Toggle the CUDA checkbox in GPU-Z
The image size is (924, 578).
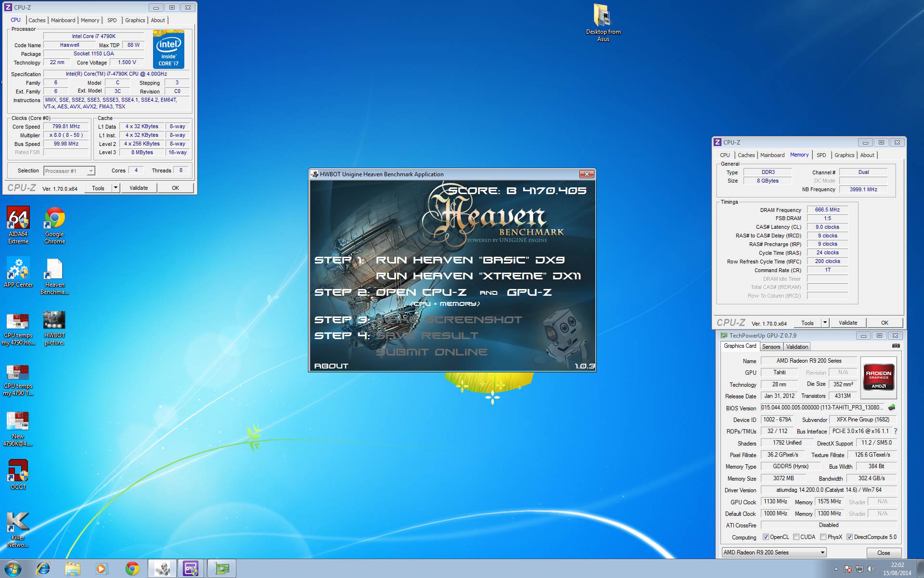(796, 537)
